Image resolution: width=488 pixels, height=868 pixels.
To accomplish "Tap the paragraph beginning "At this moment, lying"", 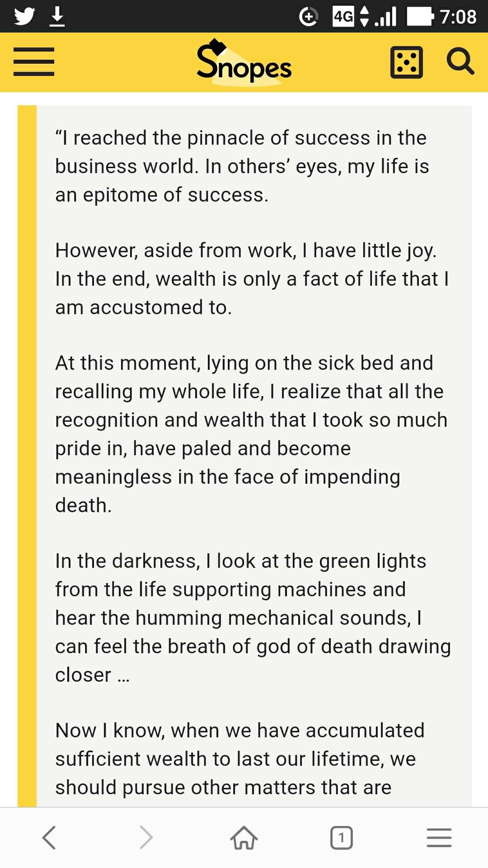I will point(251,434).
